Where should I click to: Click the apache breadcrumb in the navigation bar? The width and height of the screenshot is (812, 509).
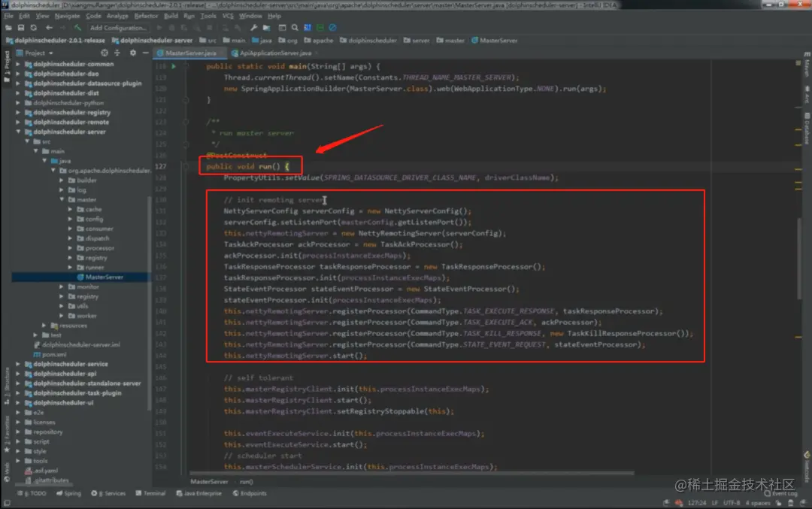point(319,41)
